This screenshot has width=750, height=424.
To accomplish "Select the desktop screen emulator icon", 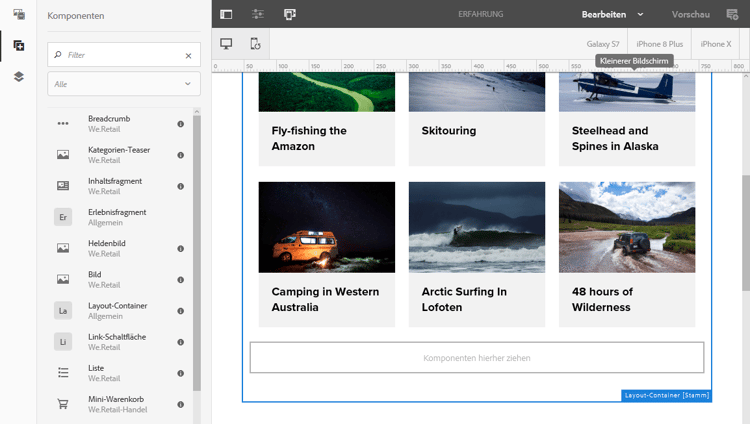I will point(226,44).
